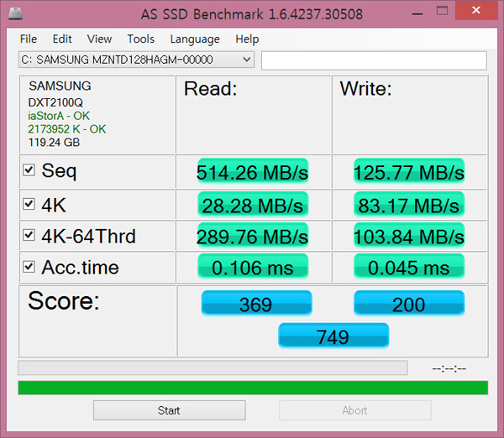Image resolution: width=504 pixels, height=438 pixels.
Task: Toggle the Acc.time test checkbox
Action: (x=29, y=267)
